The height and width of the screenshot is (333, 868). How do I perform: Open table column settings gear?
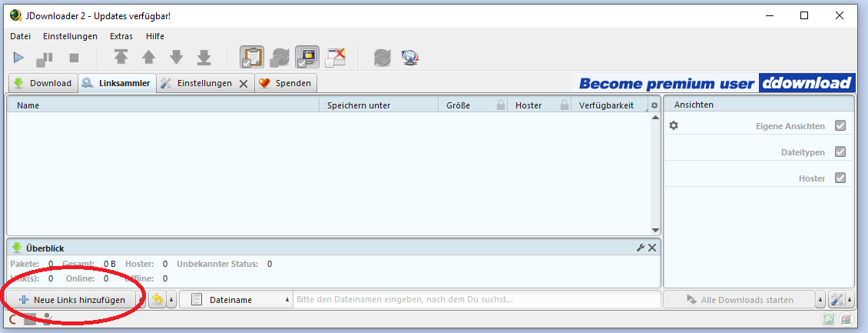pos(654,105)
